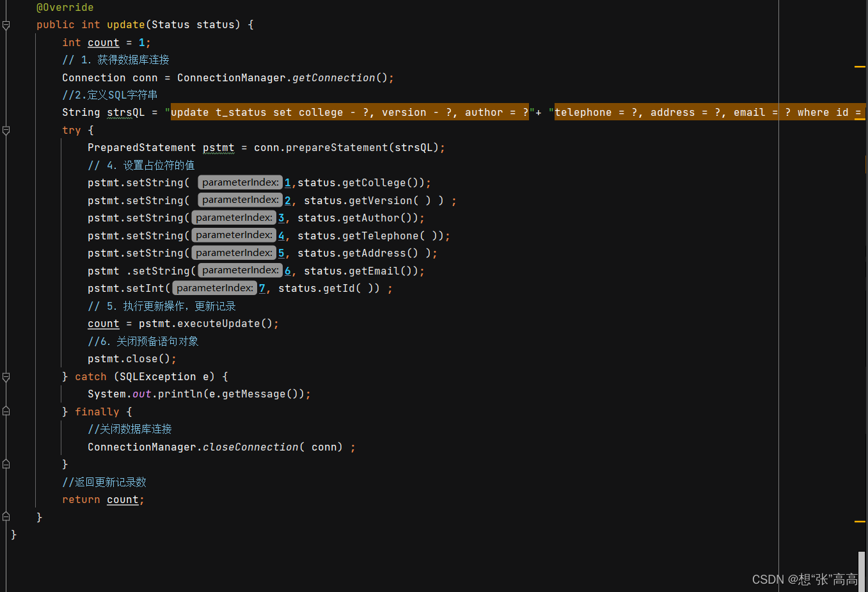Click fold-end marker at method's closing brace

[x=6, y=517]
